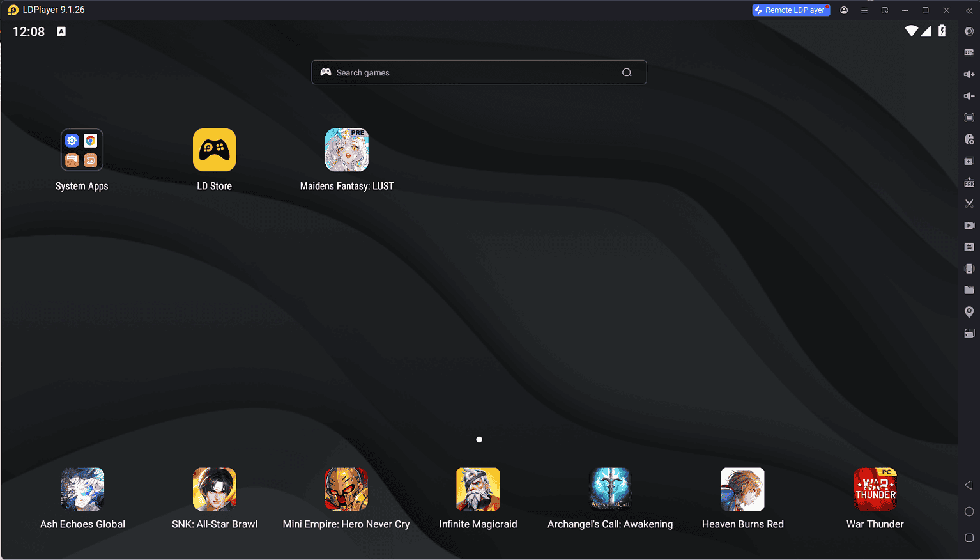Decrease the emulator volume
Image resolution: width=980 pixels, height=560 pixels.
(969, 96)
